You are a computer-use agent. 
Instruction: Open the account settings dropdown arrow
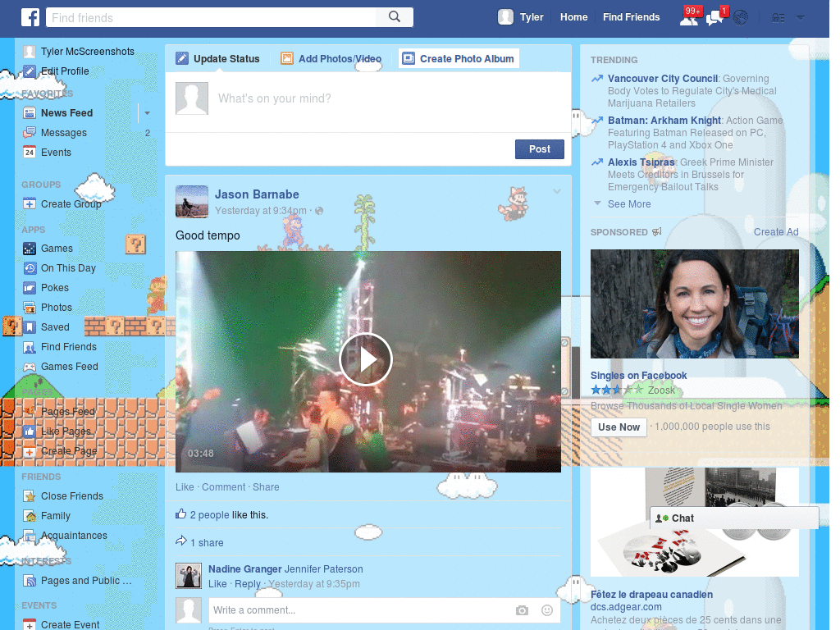801,16
